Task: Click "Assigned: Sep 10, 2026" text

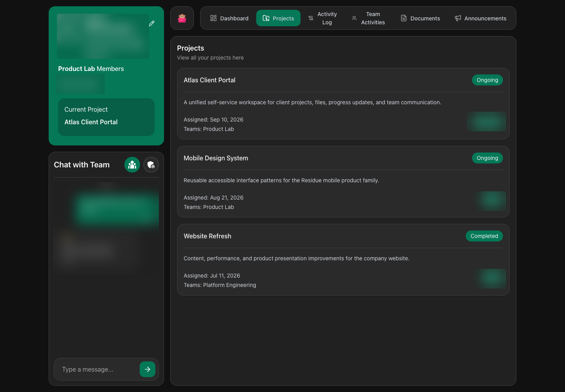Action: tap(213, 120)
